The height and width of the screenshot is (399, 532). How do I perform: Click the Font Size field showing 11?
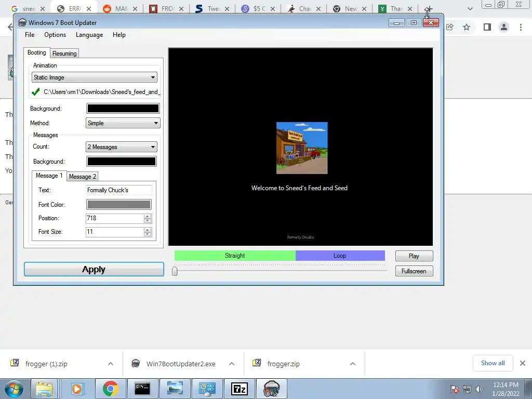point(115,232)
